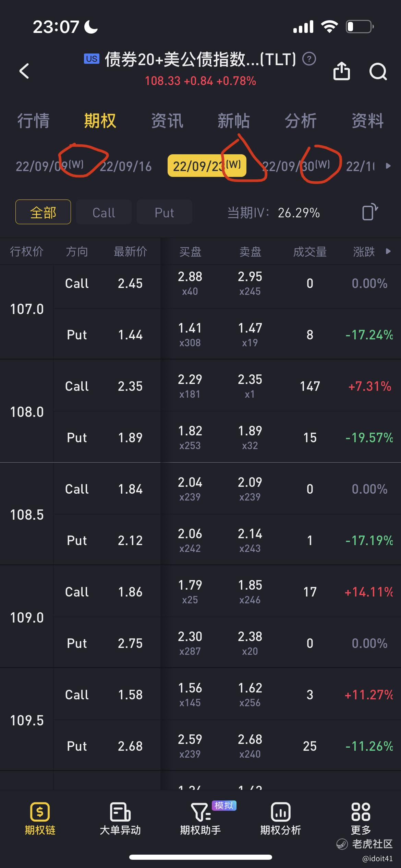Switch to the 行情 tab
Viewport: 401px width, 868px height.
[33, 121]
